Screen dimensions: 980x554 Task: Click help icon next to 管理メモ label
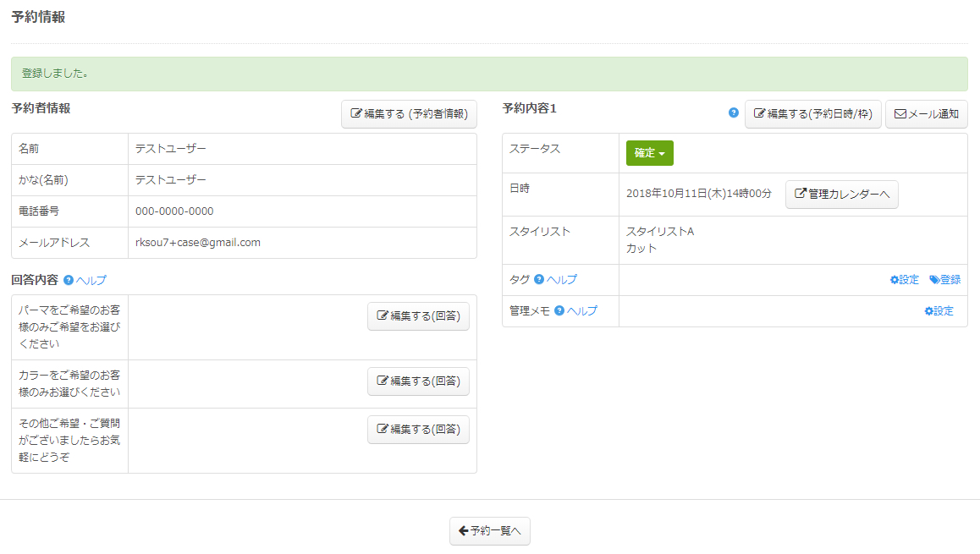click(x=559, y=311)
